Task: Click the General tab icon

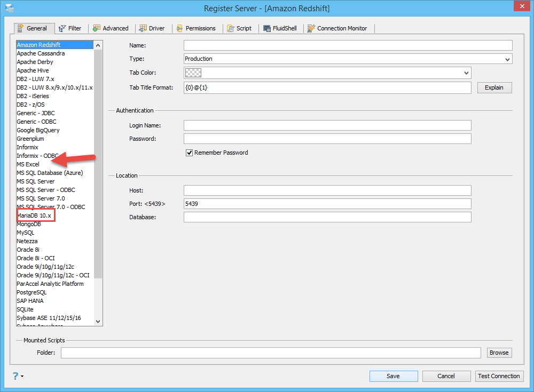Action: (20, 28)
